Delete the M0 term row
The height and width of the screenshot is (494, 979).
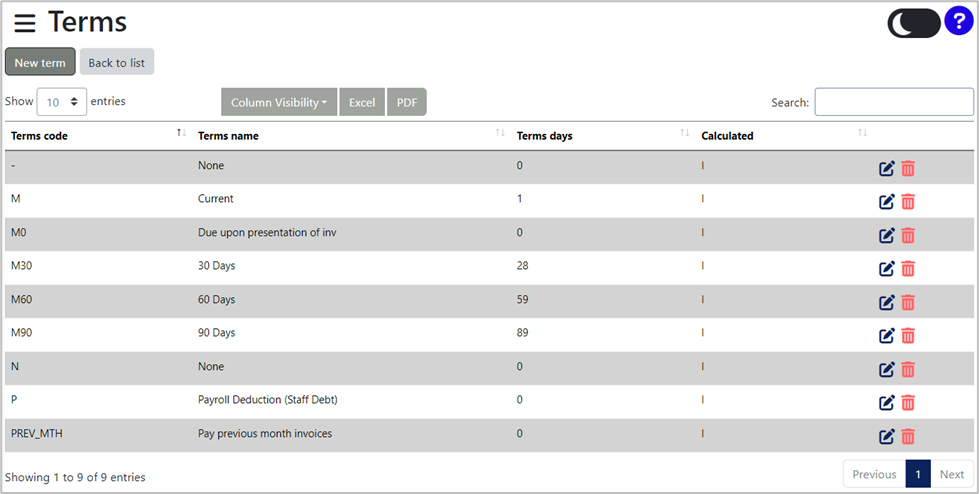[x=908, y=235]
